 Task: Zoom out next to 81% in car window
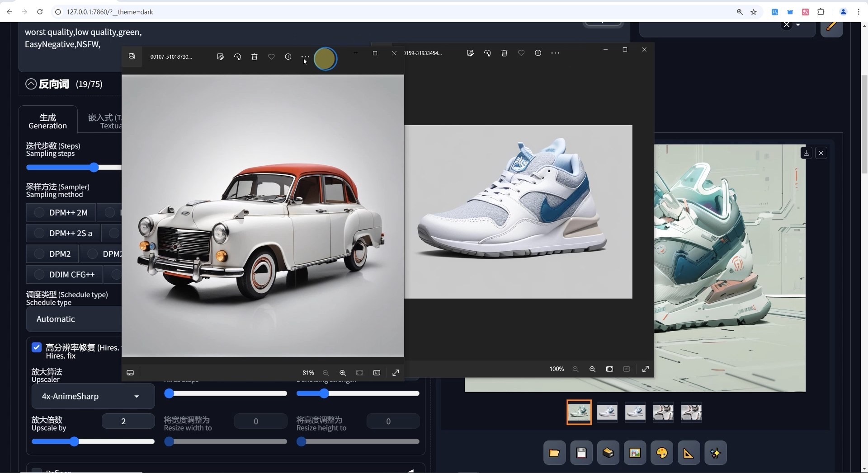pyautogui.click(x=325, y=373)
